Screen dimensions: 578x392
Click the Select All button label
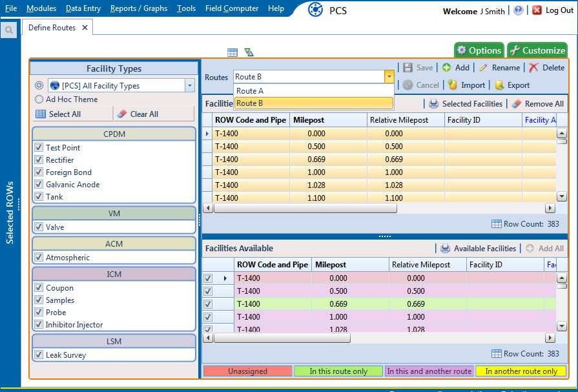pyautogui.click(x=65, y=114)
